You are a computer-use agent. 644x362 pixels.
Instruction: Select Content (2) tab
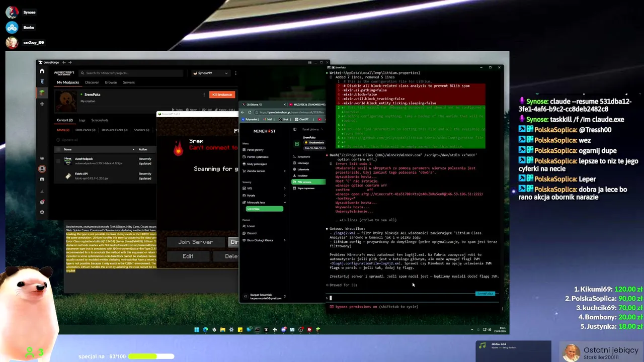click(x=64, y=120)
